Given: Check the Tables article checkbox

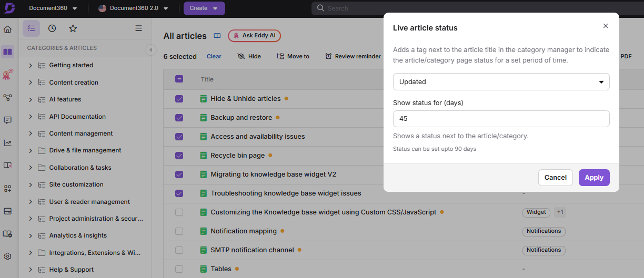Looking at the screenshot, I should click(x=179, y=269).
